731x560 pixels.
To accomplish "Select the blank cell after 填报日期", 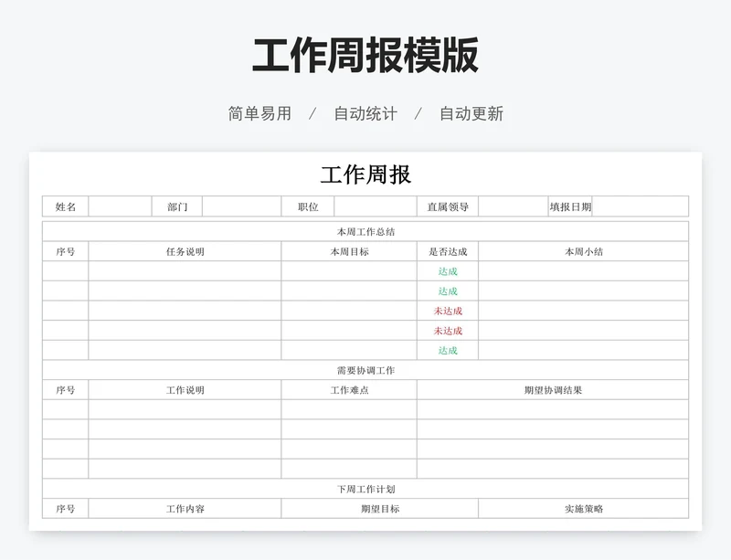I will point(640,206).
